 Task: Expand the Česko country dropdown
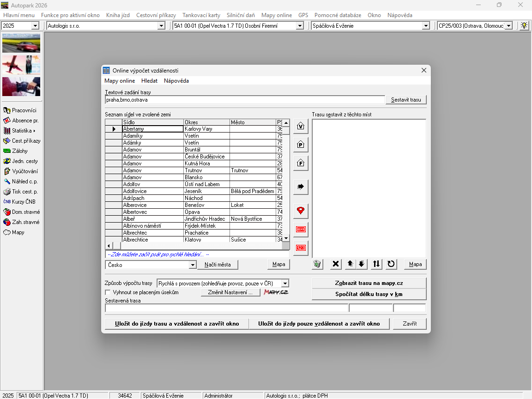pyautogui.click(x=193, y=265)
